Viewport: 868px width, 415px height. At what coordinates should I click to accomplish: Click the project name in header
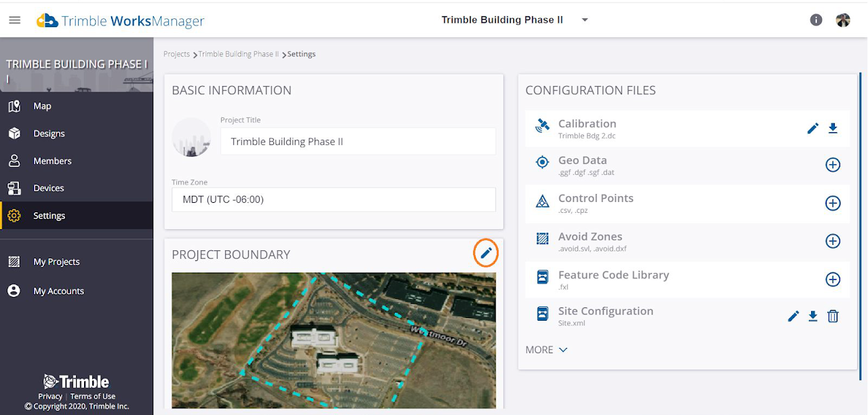(502, 20)
